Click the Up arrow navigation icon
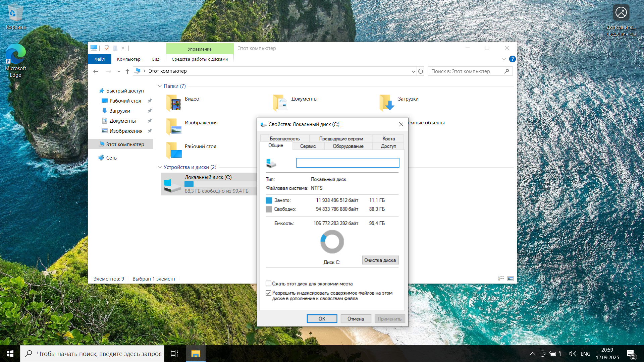644x362 pixels. click(127, 71)
